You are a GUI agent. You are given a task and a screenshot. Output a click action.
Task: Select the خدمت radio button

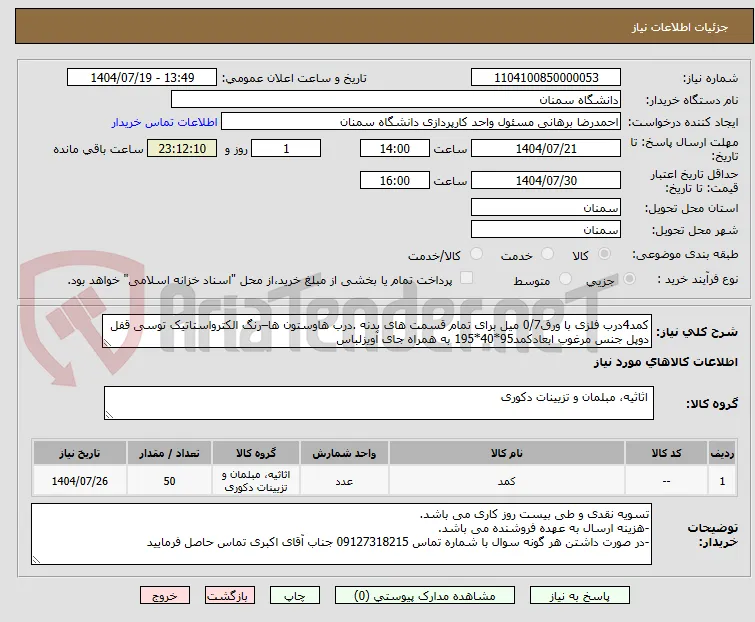point(547,254)
